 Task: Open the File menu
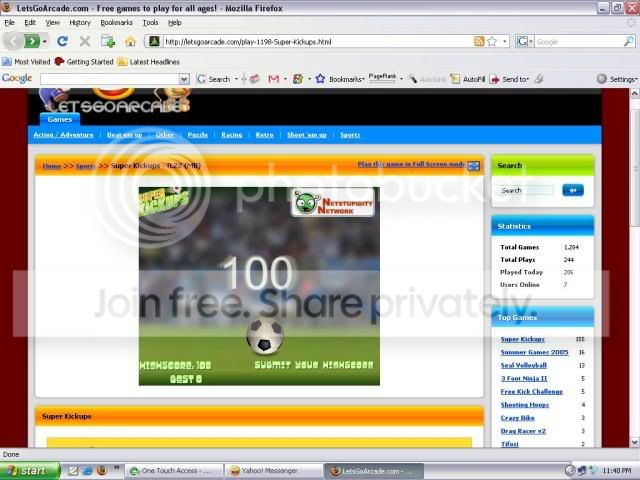coord(9,22)
